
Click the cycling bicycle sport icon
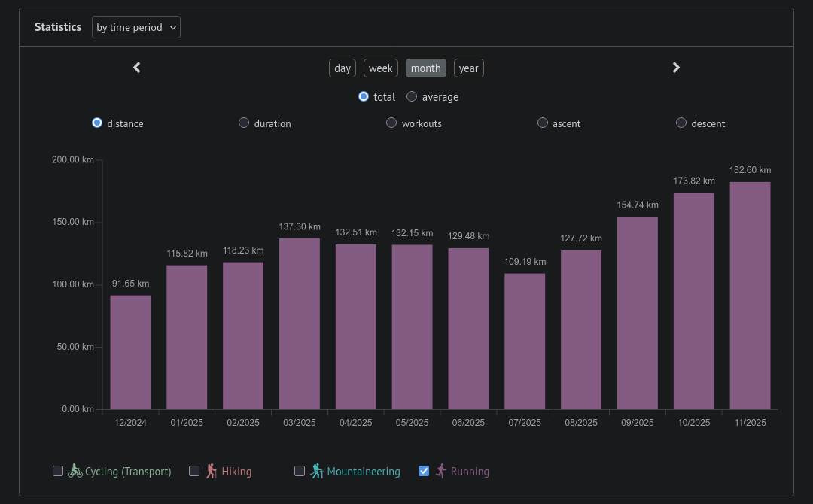coord(75,471)
